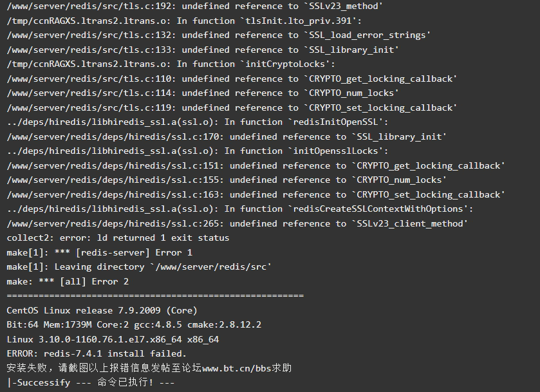Click the '|-Successify --- 命令已执行' status line
540x392 pixels.
[x=91, y=382]
